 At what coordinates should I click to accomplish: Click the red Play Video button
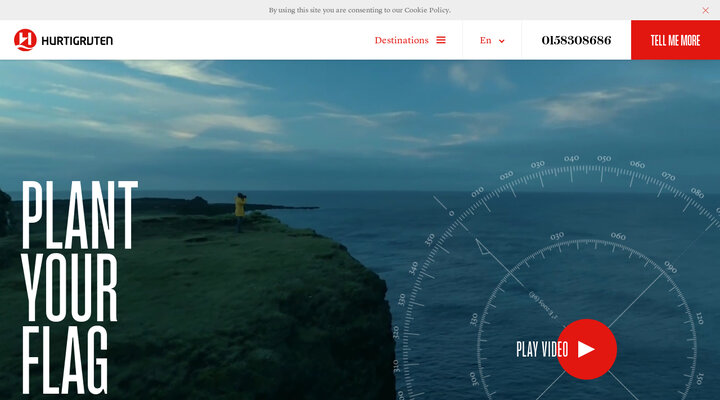(586, 349)
